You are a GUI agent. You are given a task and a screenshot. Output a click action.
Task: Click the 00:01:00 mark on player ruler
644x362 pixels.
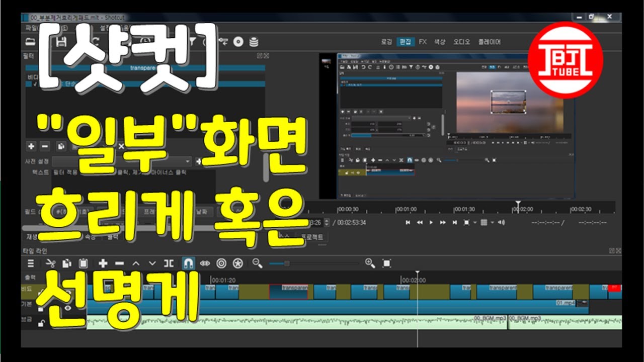(406, 209)
